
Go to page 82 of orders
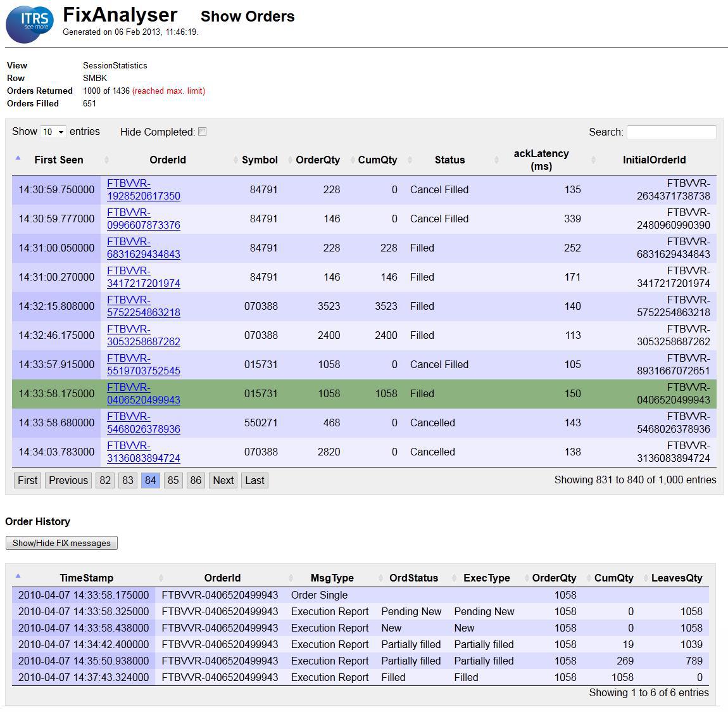pyautogui.click(x=105, y=480)
